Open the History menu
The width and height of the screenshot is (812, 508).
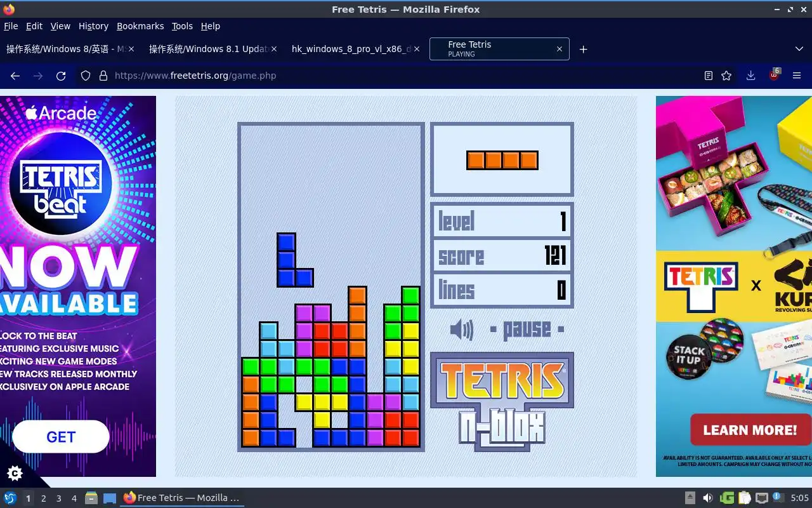coord(93,26)
